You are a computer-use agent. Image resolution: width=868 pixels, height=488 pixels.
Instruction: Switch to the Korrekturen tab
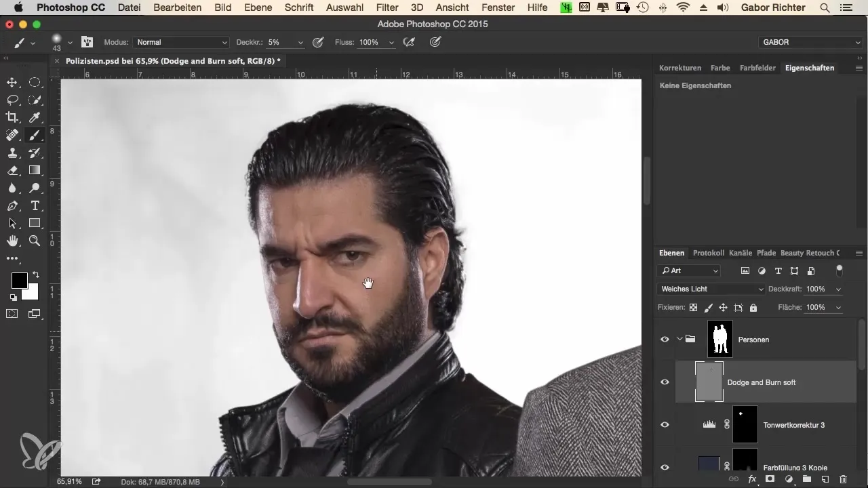point(680,68)
